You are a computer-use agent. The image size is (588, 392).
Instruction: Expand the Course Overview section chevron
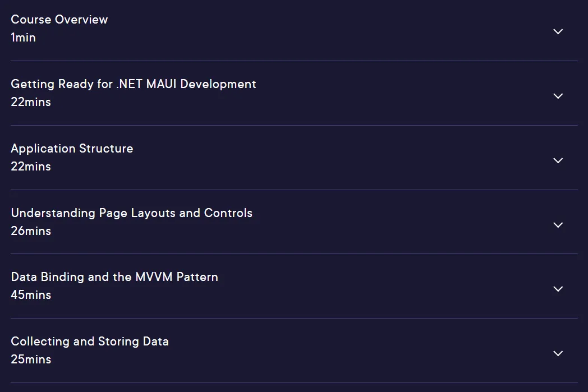(x=558, y=31)
